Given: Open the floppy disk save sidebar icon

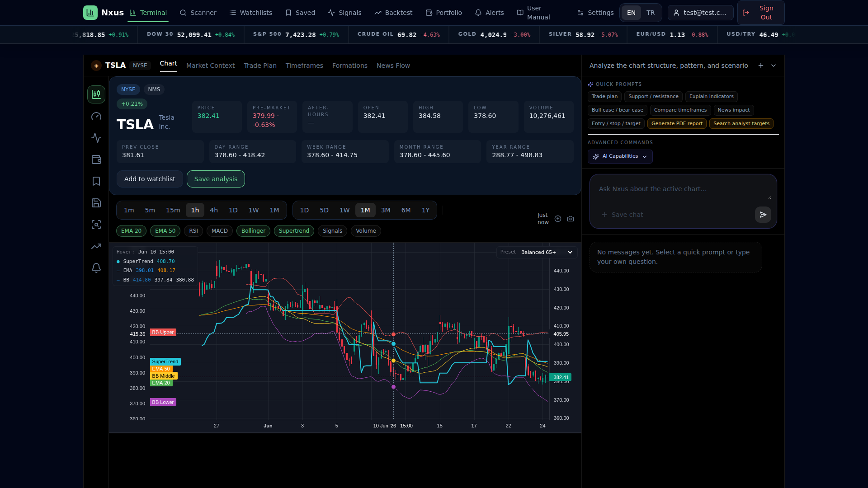Looking at the screenshot, I should [x=96, y=203].
